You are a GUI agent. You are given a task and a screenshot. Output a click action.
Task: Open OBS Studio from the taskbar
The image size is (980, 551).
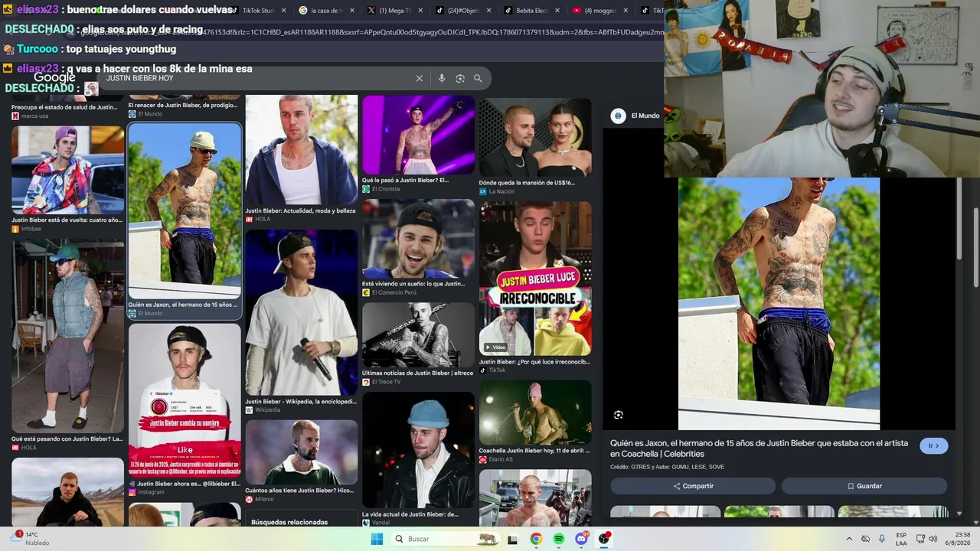604,539
